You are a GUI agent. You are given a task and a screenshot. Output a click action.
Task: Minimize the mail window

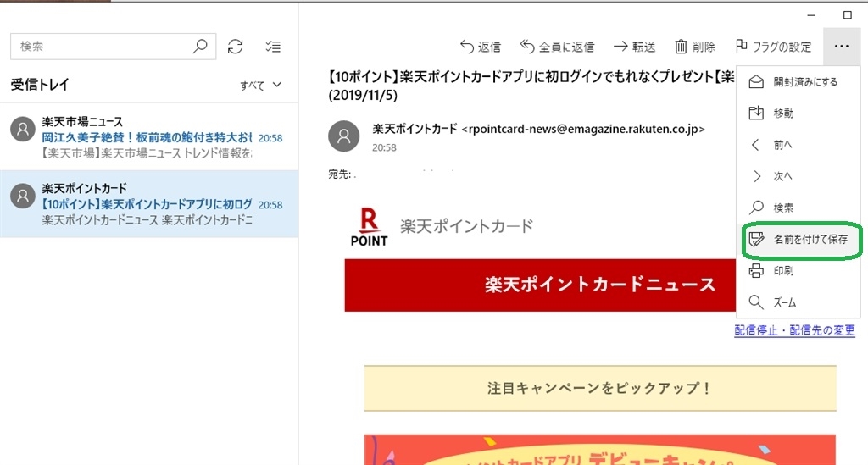tap(811, 15)
